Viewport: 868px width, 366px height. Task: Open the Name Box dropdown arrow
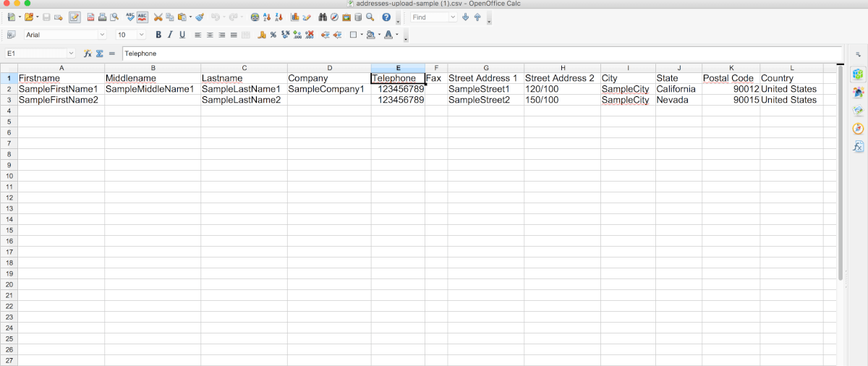coord(71,54)
